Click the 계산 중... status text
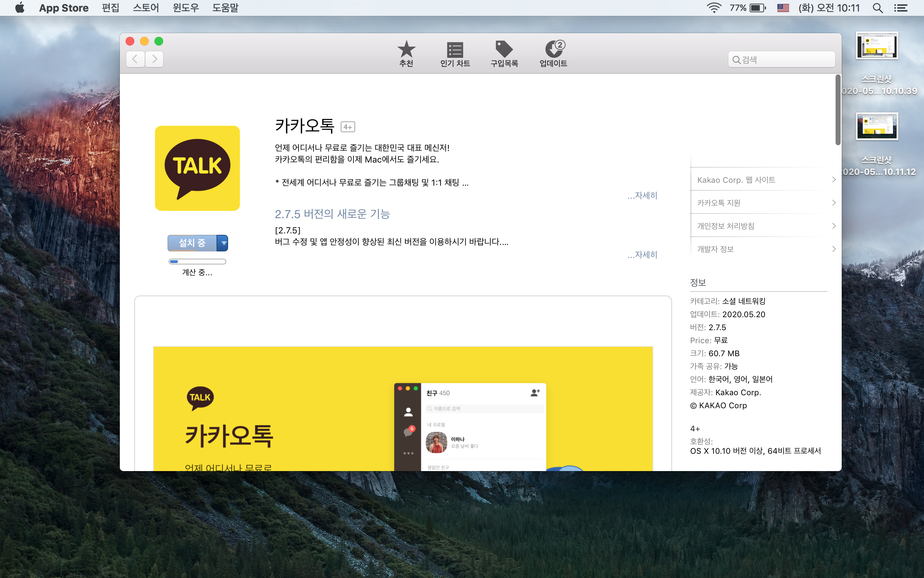The width and height of the screenshot is (924, 578). (x=197, y=272)
